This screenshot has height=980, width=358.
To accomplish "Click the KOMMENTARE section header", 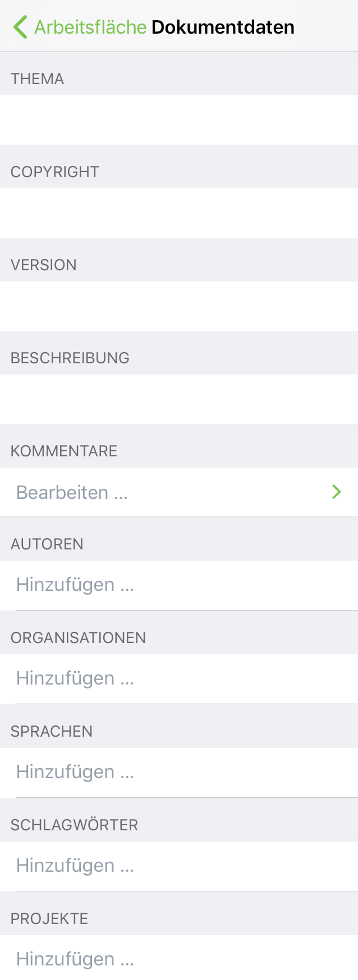I will click(x=64, y=451).
